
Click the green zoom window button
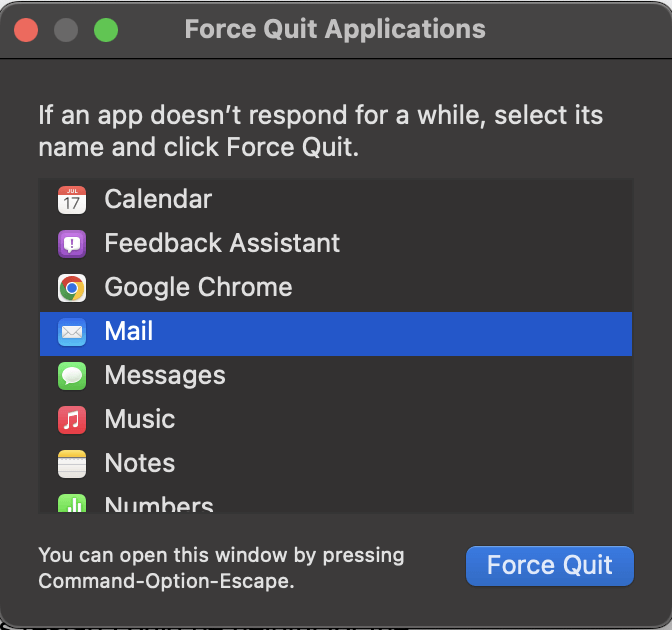(106, 30)
